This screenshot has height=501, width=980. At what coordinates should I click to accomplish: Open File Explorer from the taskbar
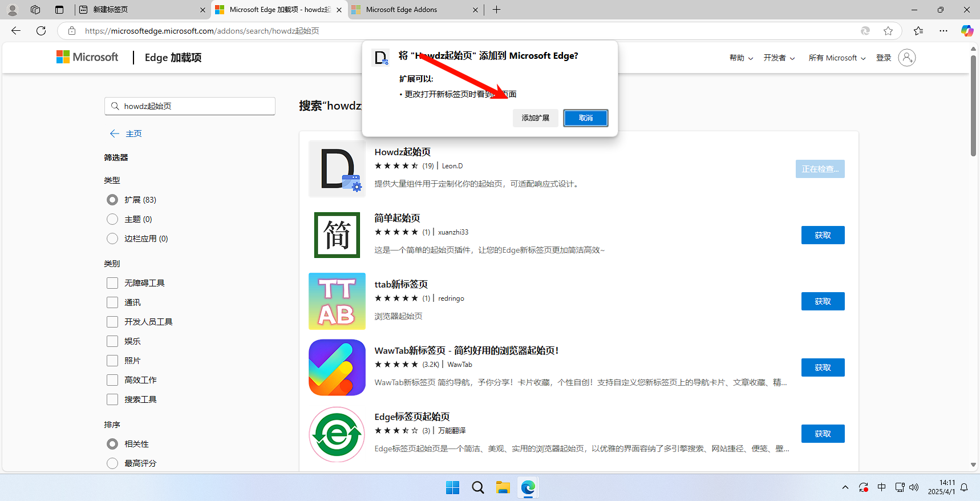pyautogui.click(x=503, y=487)
